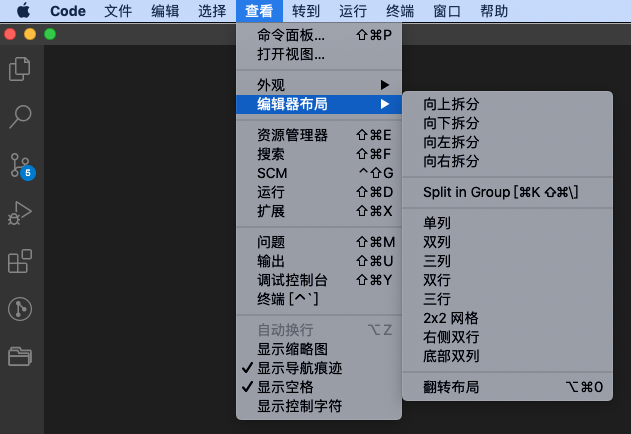This screenshot has width=631, height=434.
Task: Open the Extensions blocks icon
Action: [x=20, y=261]
